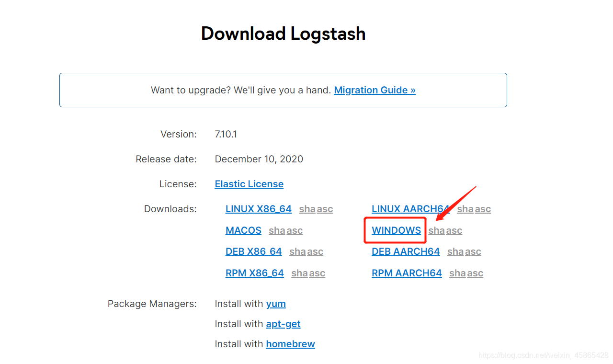Open the sha link beside RPM AARCH64
This screenshot has width=613, height=364.
tap(457, 273)
